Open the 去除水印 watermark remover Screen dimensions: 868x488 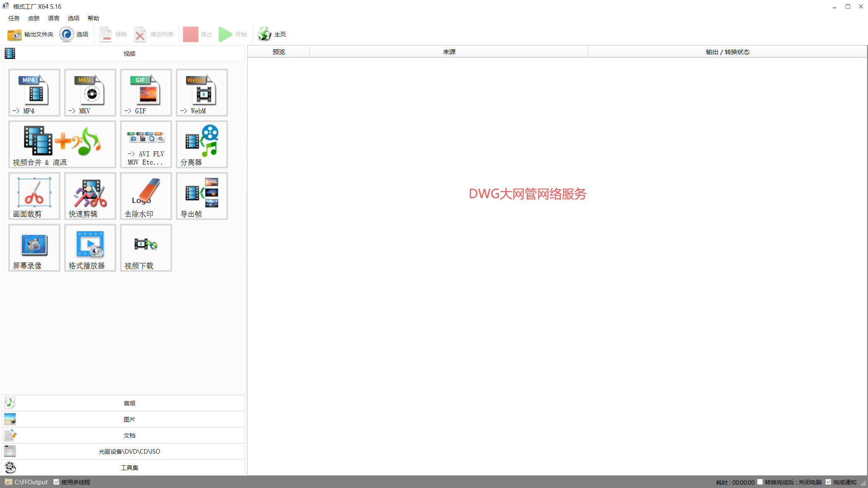(146, 196)
